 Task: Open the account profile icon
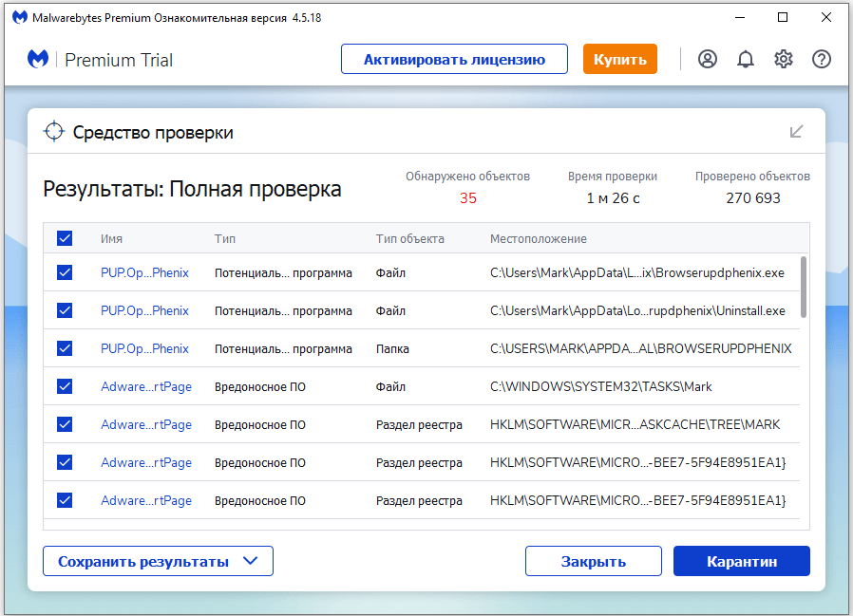(707, 59)
